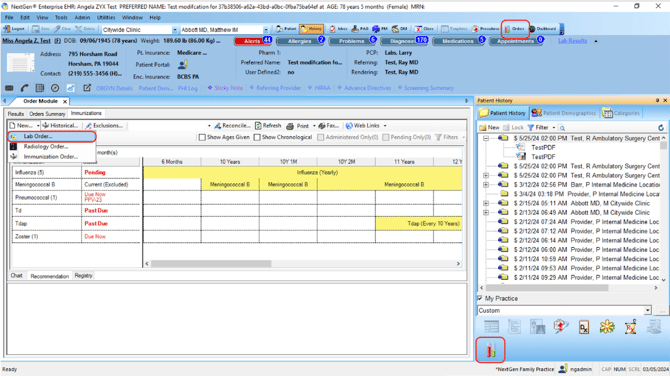Screen dimensions: 670x377
Task: Click the phone icon in patient bar
Action: pyautogui.click(x=24, y=88)
